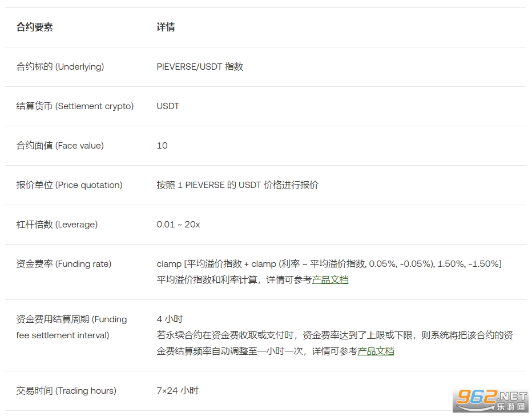The image size is (532, 416).
Task: Click the 962.NET watermark logo
Action: point(491,400)
